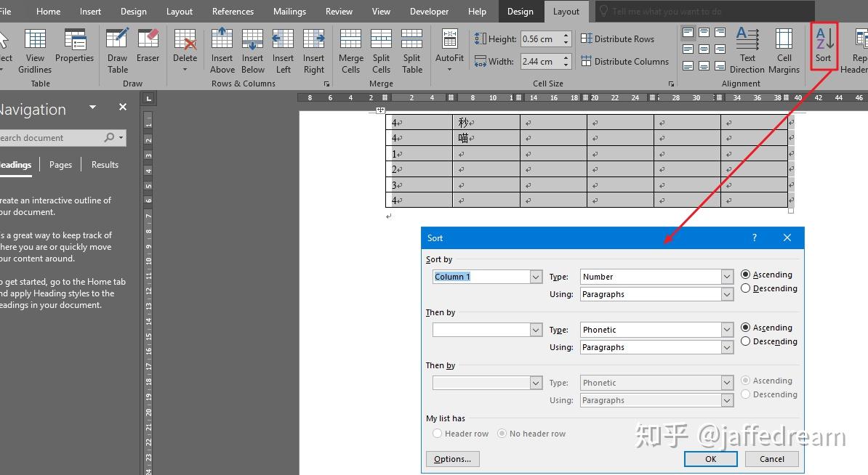Increase row Height with stepper

click(566, 36)
